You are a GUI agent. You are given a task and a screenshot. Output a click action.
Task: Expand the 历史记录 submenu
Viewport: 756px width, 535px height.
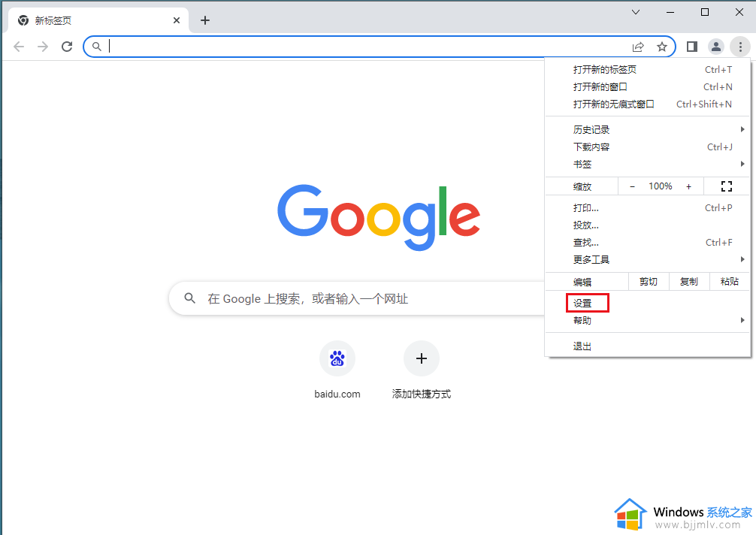tap(648, 130)
